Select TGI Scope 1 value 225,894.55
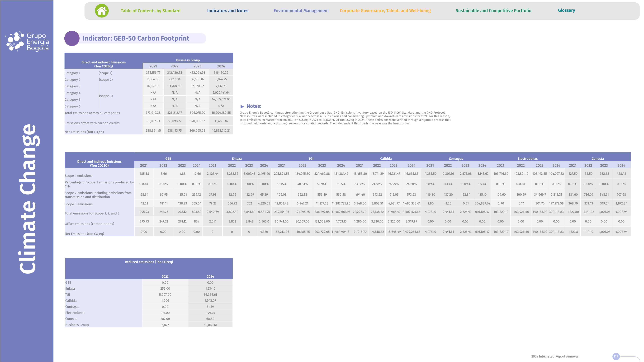This screenshot has height=362, width=644. 281,174
